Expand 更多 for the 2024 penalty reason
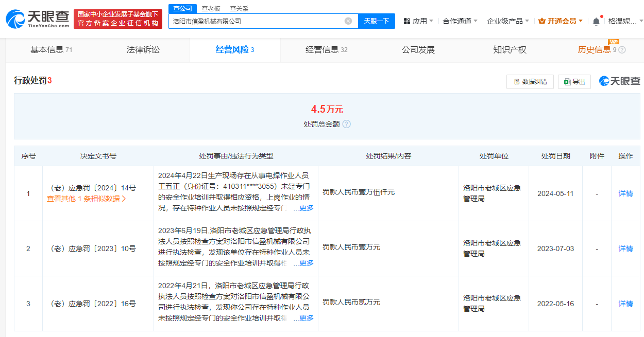 [x=307, y=208]
